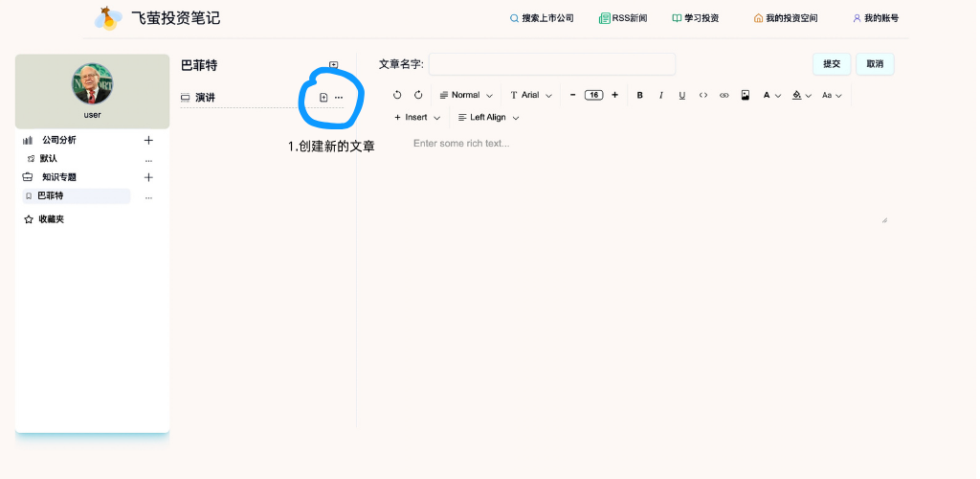
Task: Select 公司分析 in the sidebar
Action: tap(58, 140)
